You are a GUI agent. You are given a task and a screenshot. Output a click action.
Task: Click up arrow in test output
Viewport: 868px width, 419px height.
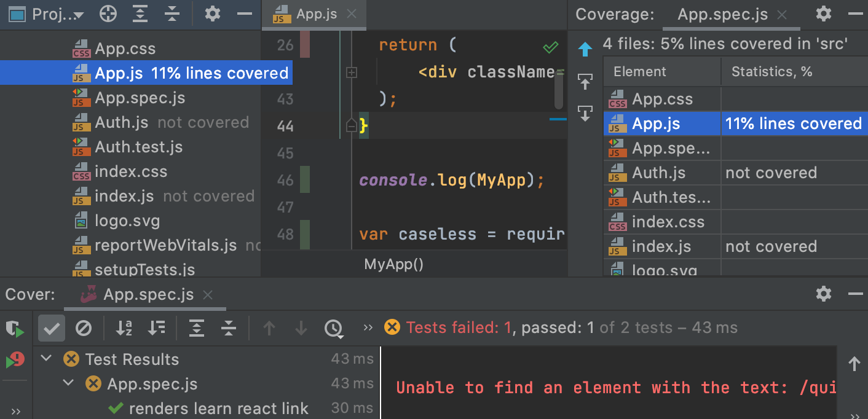point(854,364)
